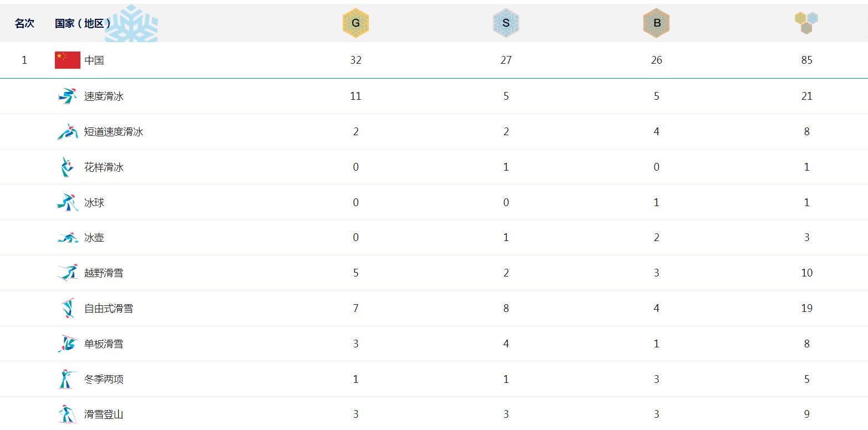Click the total medals header icon
Viewport: 868px width, 430px height.
(x=806, y=23)
